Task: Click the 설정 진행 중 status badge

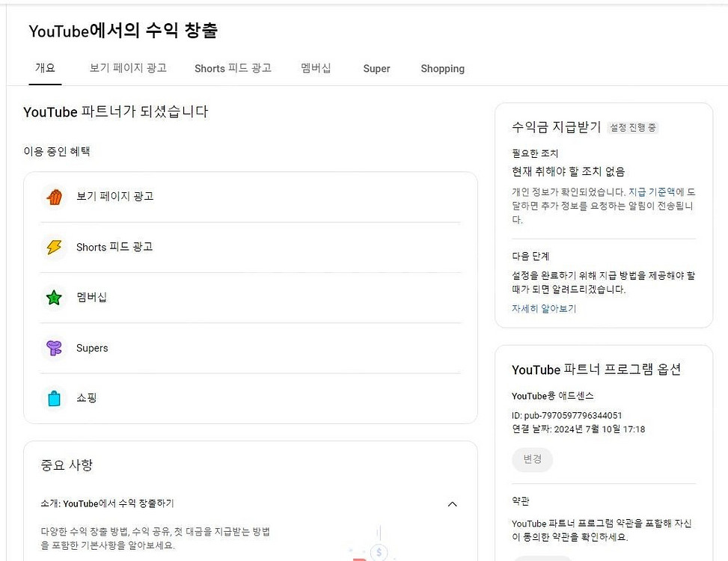Action: click(633, 128)
